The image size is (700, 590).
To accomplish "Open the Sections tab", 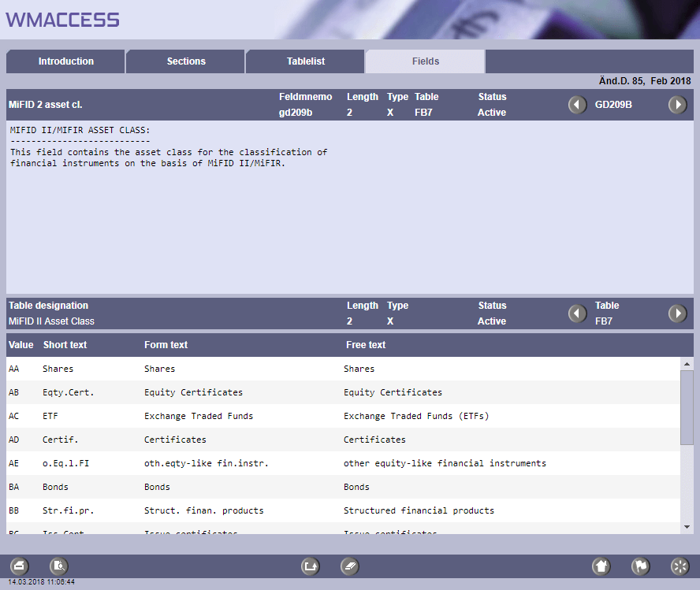I will coord(186,61).
